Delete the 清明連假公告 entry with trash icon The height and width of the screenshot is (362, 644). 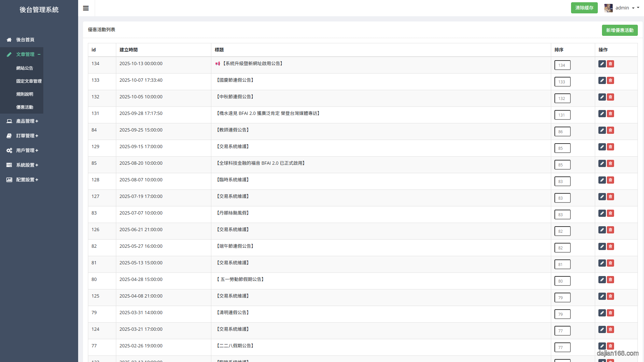pyautogui.click(x=610, y=313)
